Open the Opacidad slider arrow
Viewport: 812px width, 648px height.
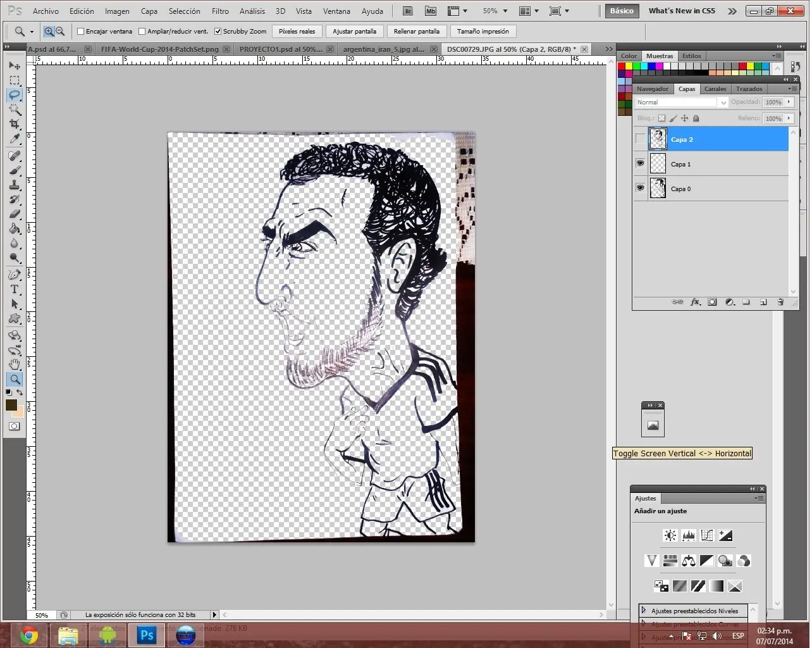click(789, 102)
